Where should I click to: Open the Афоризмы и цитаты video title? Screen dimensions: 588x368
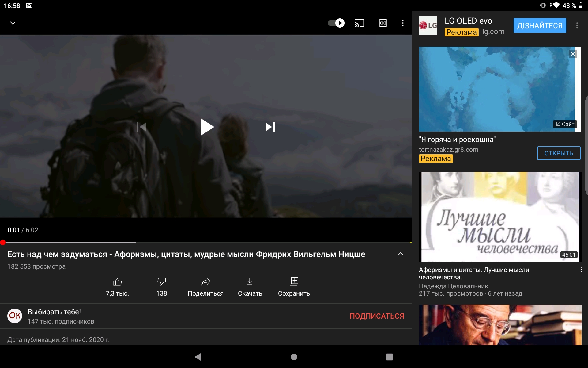click(x=474, y=274)
